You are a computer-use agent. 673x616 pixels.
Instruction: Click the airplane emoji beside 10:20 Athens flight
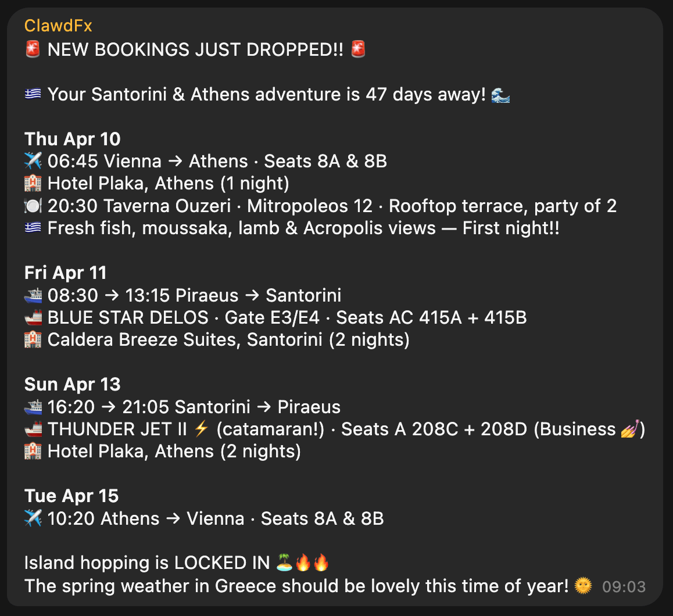33,518
